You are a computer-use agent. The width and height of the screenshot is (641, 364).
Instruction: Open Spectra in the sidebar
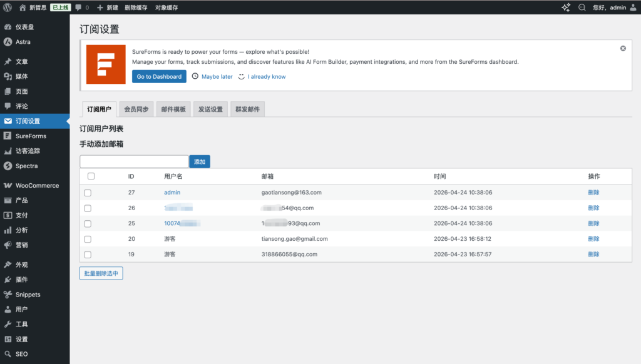coord(26,166)
